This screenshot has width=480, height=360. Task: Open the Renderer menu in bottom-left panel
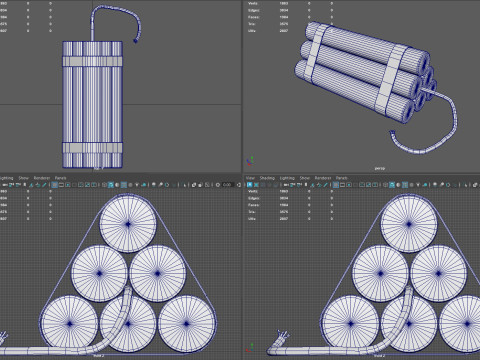click(x=42, y=178)
